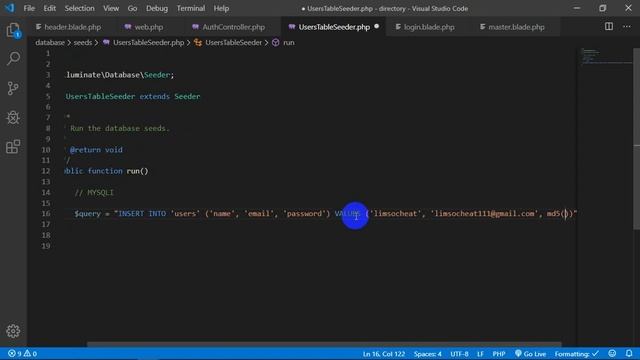Close unsaved UsersTableSeeder.php tab dot
This screenshot has height=360, width=640.
[x=376, y=27]
